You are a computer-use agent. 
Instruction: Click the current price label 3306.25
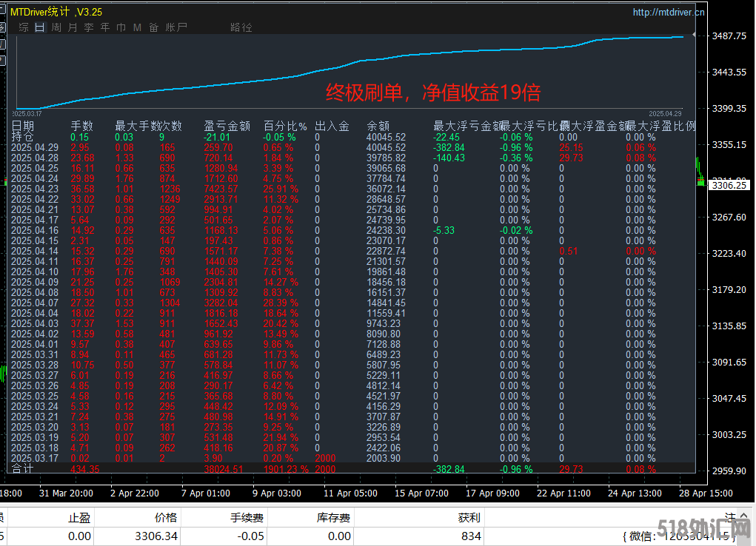pyautogui.click(x=729, y=185)
